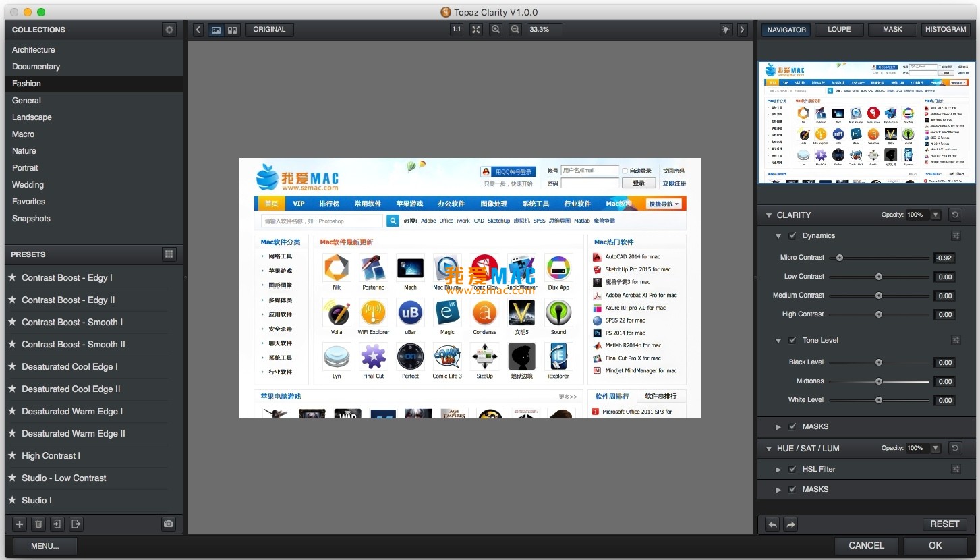The height and width of the screenshot is (560, 980).
Task: Toggle the Clarity MASKS checkbox
Action: (792, 427)
